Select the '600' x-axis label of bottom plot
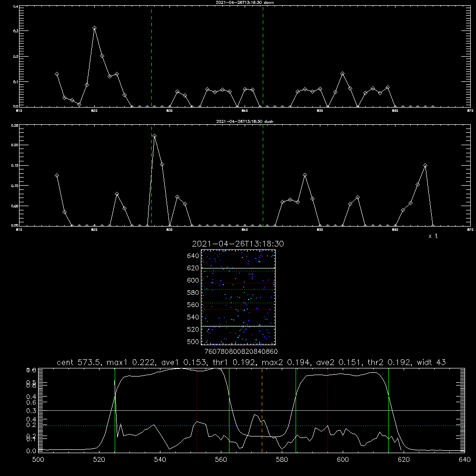The width and height of the screenshot is (476, 476). click(x=343, y=460)
